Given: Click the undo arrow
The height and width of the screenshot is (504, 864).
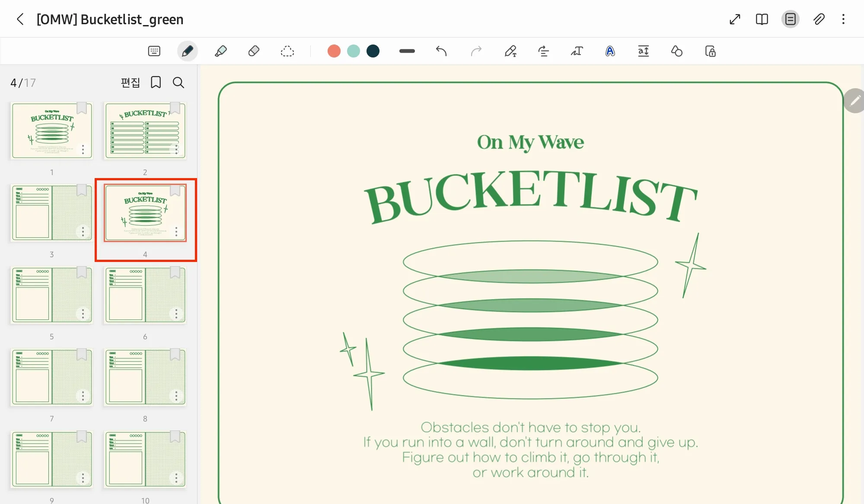Looking at the screenshot, I should tap(441, 51).
